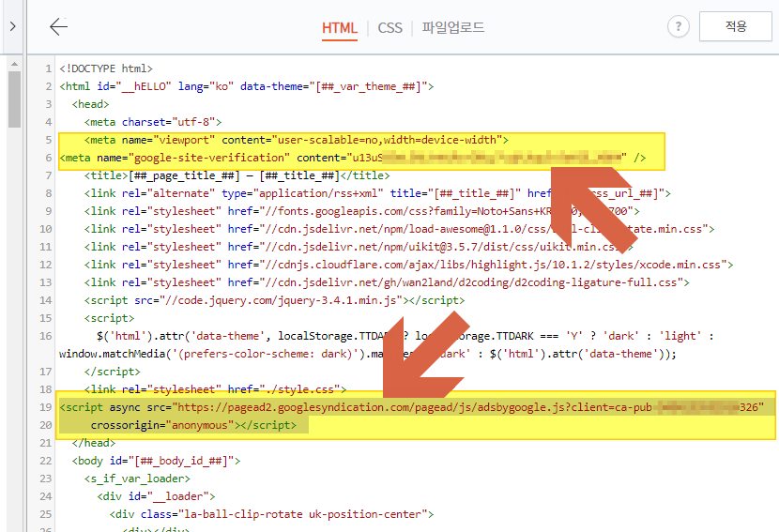This screenshot has height=532, width=779.
Task: Click the highlight.js xcode.min.css line
Action: (409, 265)
